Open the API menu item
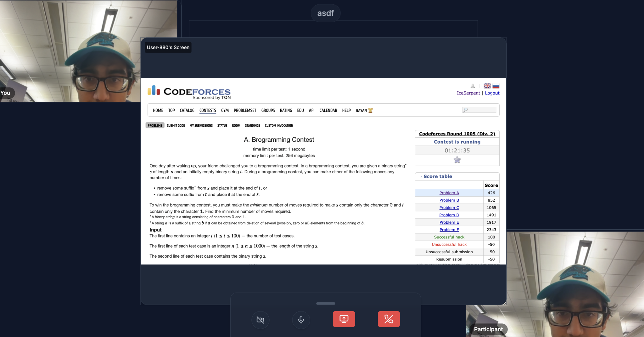The height and width of the screenshot is (337, 644). point(312,110)
